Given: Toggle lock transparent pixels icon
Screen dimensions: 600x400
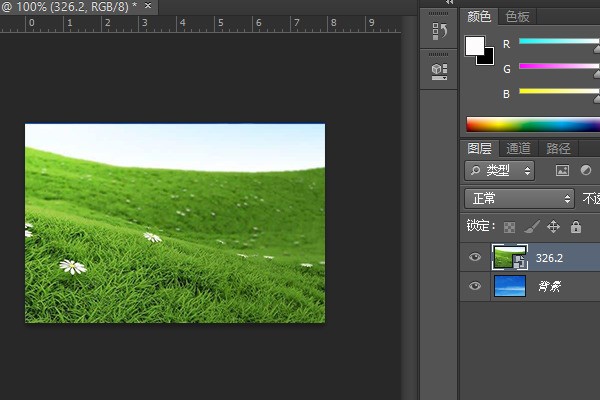Looking at the screenshot, I should [x=509, y=227].
